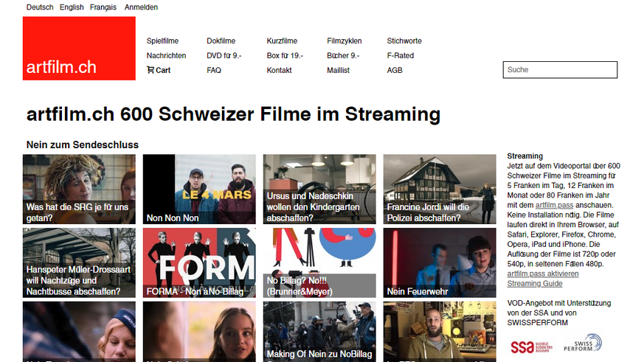Open the Dokfilme menu item
This screenshot has height=362, width=644.
[x=221, y=41]
